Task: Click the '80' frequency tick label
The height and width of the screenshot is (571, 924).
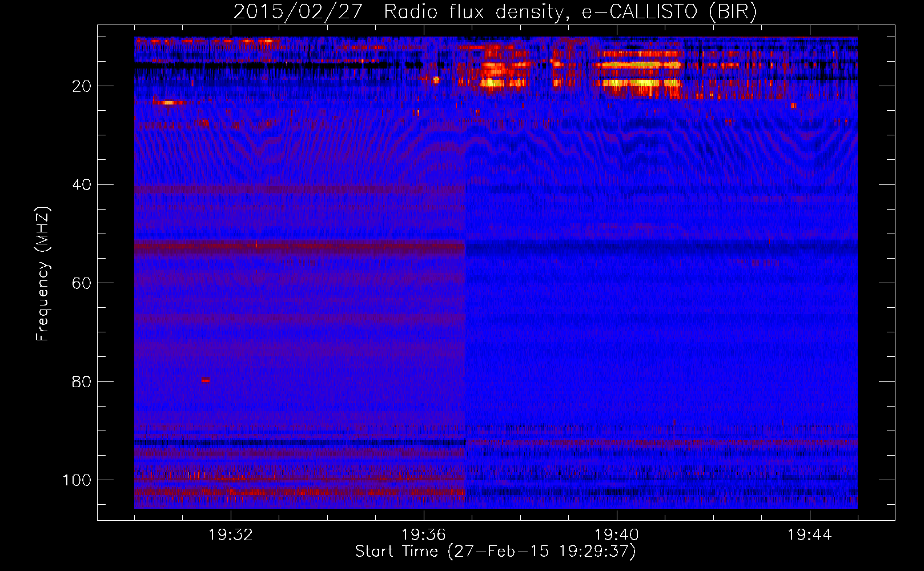Action: 82,381
